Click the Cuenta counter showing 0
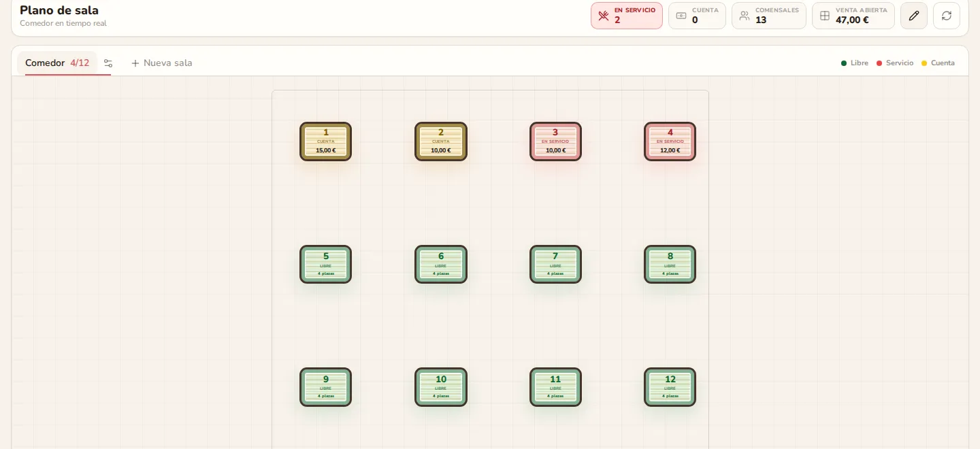Screen dimensions: 980x449 (697, 16)
